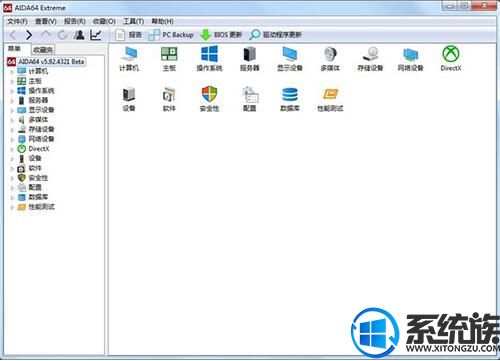The width and height of the screenshot is (500, 361).
Task: Open the 计算机 icon in main panel
Action: tap(129, 59)
